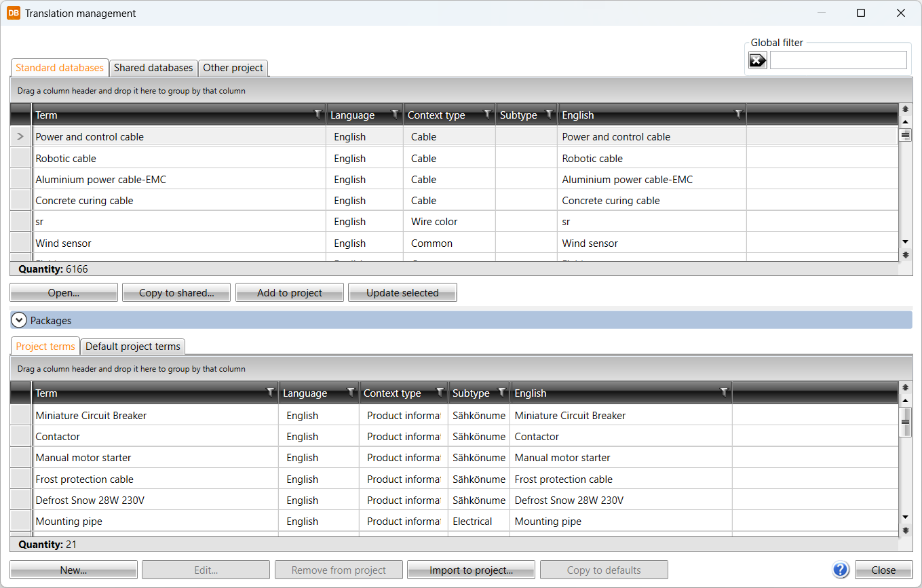Click down arrow of upper table scrollbar
This screenshot has width=922, height=588.
click(x=905, y=242)
